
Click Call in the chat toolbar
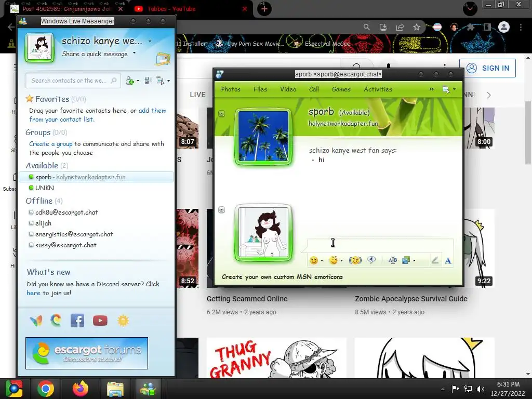pyautogui.click(x=314, y=89)
